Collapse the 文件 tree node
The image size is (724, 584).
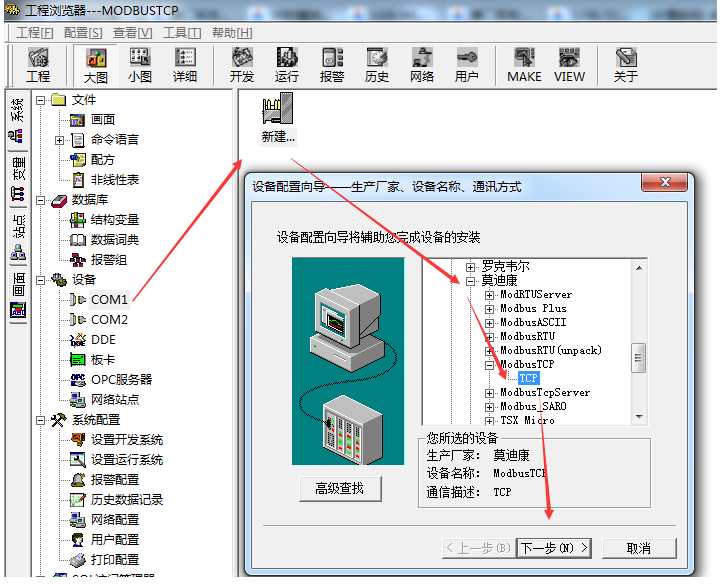coord(41,100)
